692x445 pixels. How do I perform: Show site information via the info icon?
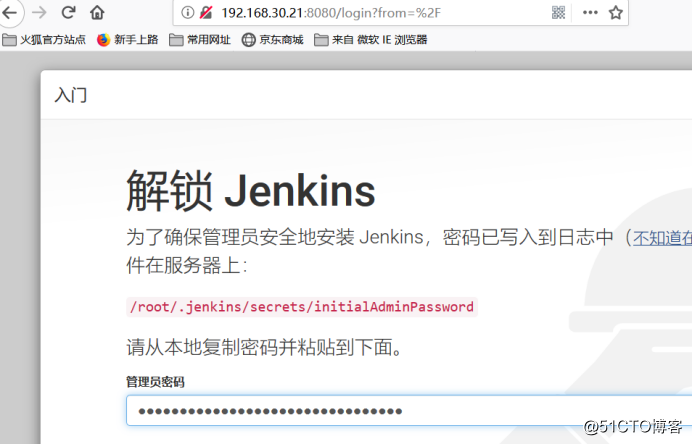pyautogui.click(x=188, y=12)
